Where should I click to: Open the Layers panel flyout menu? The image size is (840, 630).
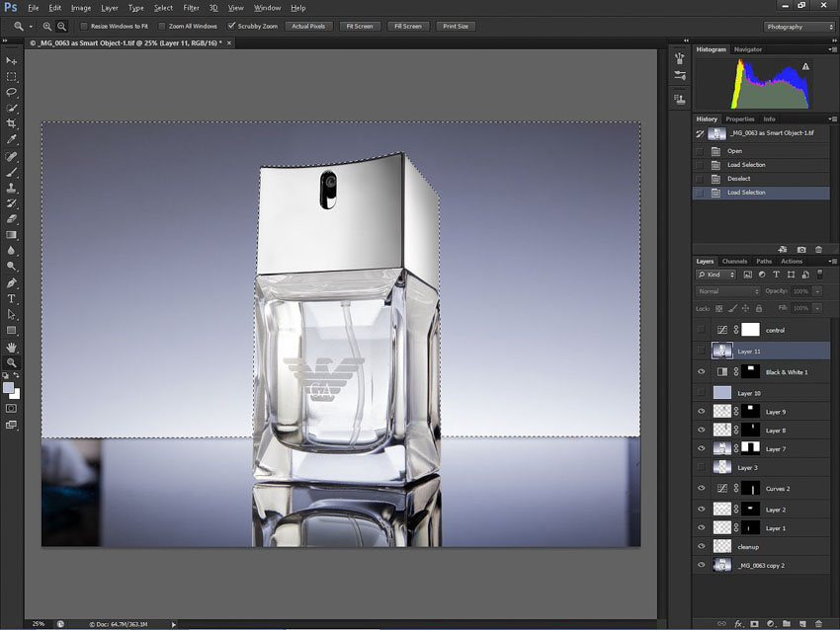(x=832, y=262)
